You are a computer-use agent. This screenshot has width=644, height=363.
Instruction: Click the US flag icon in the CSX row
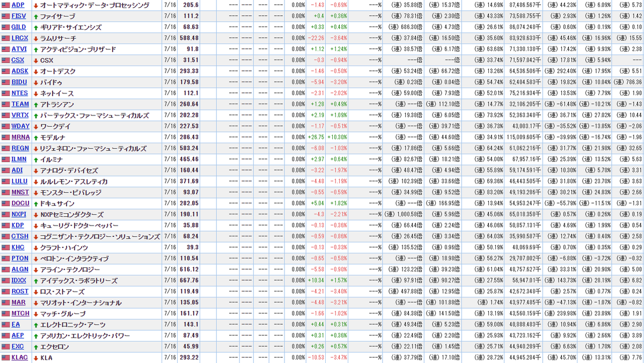pos(5,60)
